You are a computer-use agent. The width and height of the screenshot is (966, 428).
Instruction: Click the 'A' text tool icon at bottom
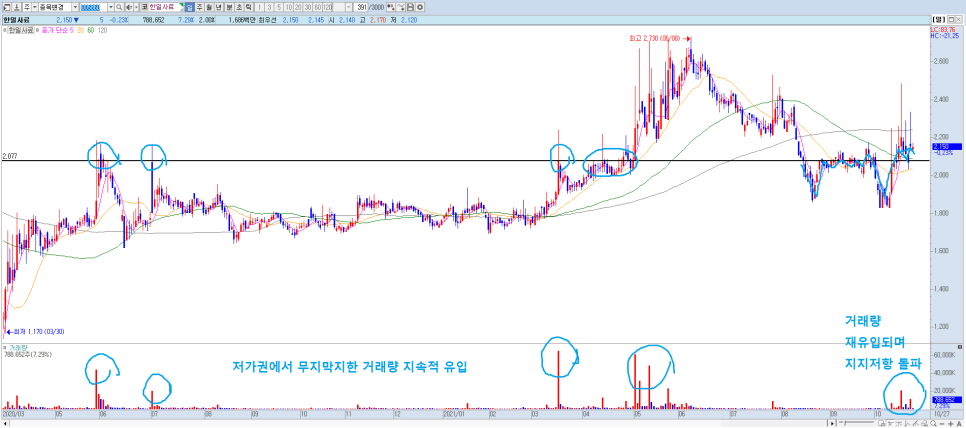tap(959, 424)
